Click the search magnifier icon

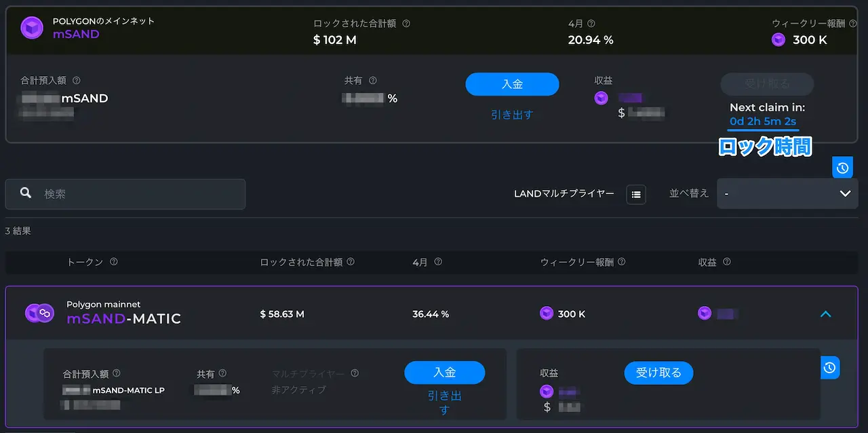(x=26, y=193)
